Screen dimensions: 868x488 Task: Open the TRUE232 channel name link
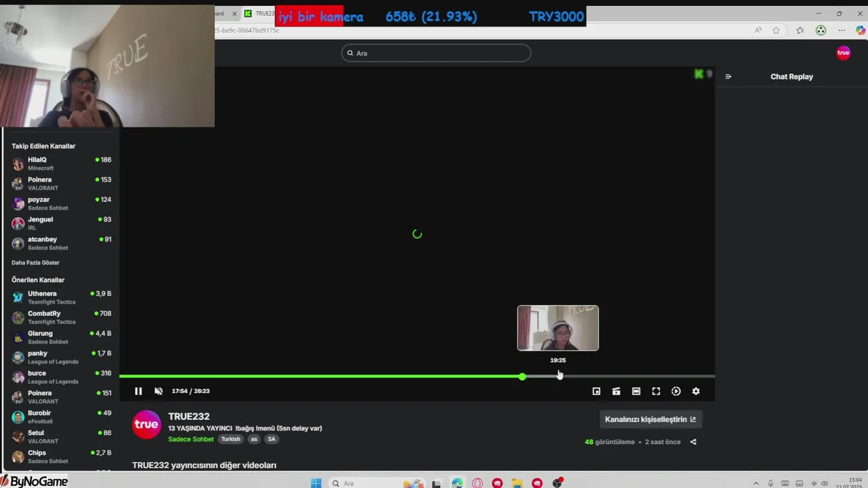pyautogui.click(x=189, y=416)
